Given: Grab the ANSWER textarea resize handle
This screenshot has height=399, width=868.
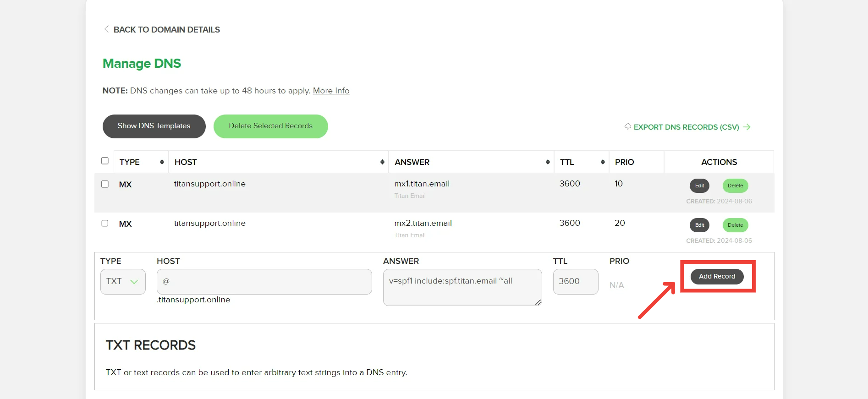Looking at the screenshot, I should (x=538, y=302).
